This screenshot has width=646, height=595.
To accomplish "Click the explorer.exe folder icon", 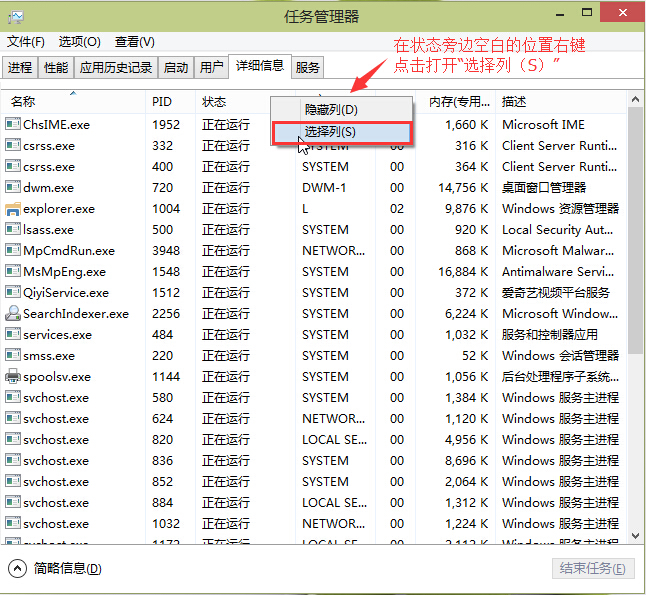I will tap(13, 209).
